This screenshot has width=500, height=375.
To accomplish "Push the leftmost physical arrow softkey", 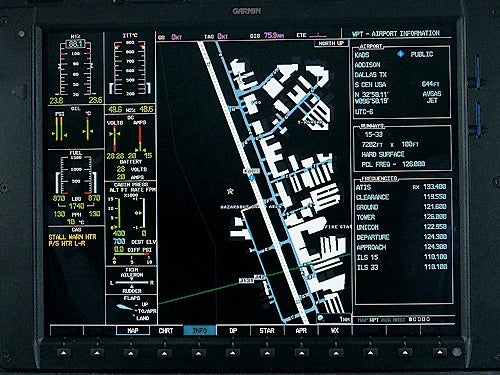I will [63, 353].
